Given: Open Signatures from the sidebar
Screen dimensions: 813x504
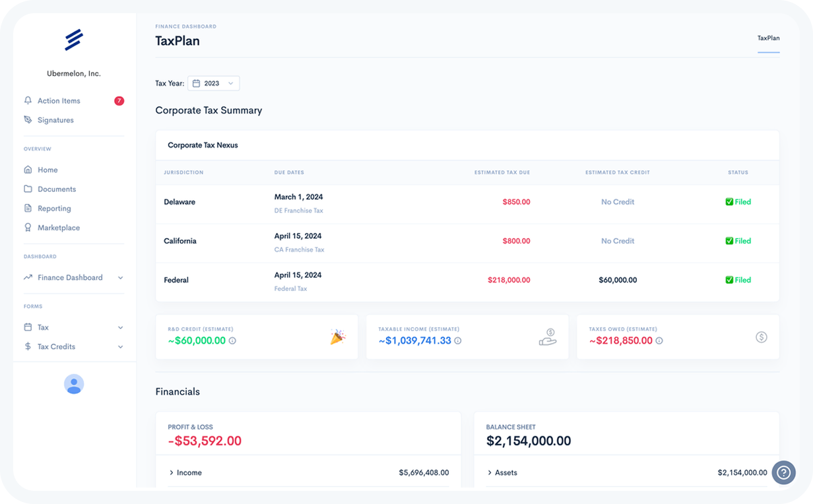Looking at the screenshot, I should (x=55, y=120).
